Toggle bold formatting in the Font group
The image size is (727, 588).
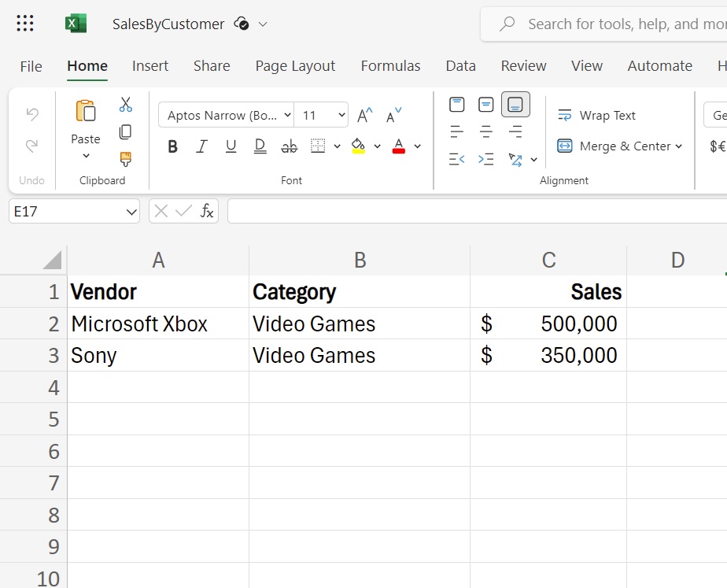point(172,146)
